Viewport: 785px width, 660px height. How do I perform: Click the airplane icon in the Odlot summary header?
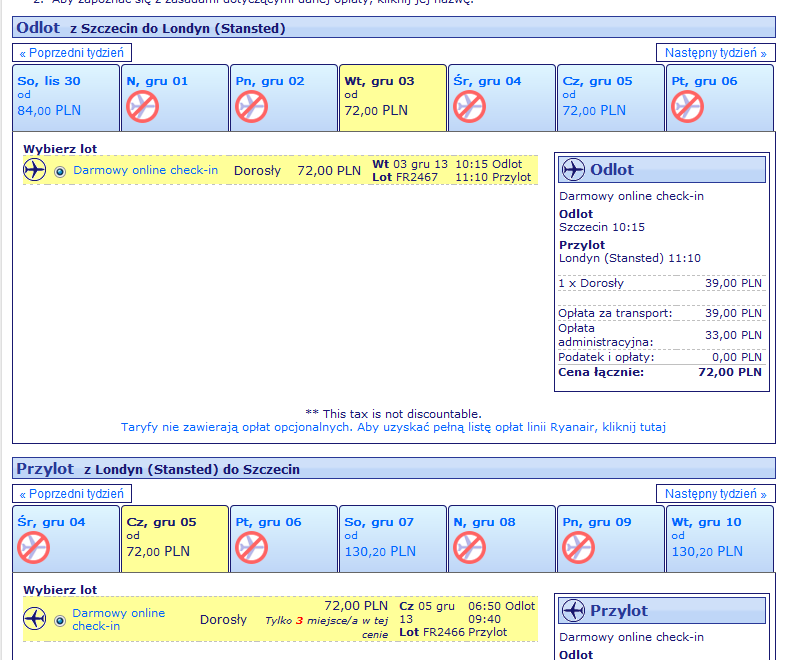point(574,170)
